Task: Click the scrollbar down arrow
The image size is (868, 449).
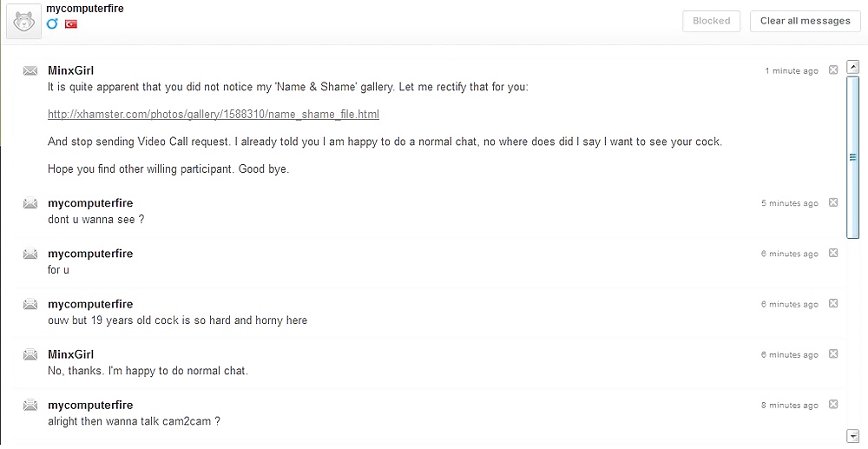Action: point(852,434)
